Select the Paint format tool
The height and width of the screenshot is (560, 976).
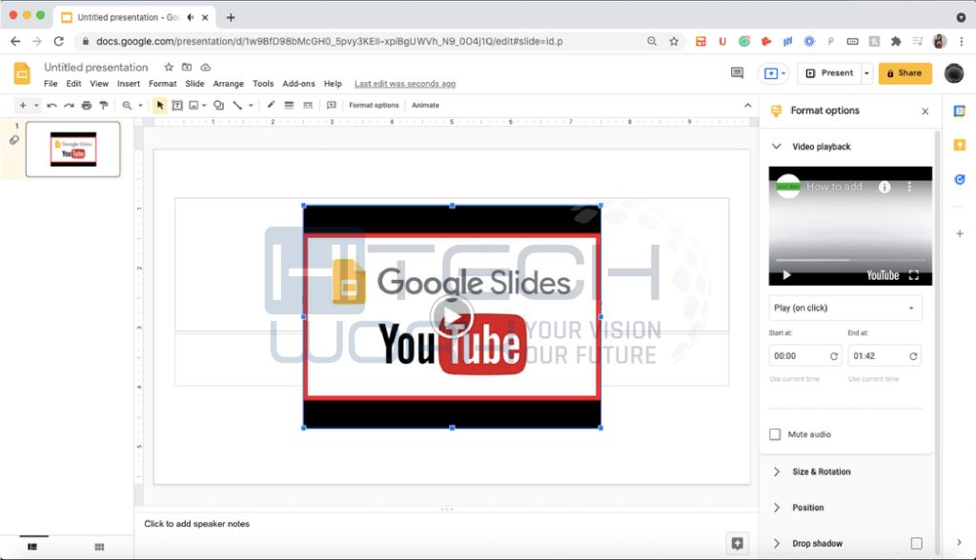click(x=104, y=105)
